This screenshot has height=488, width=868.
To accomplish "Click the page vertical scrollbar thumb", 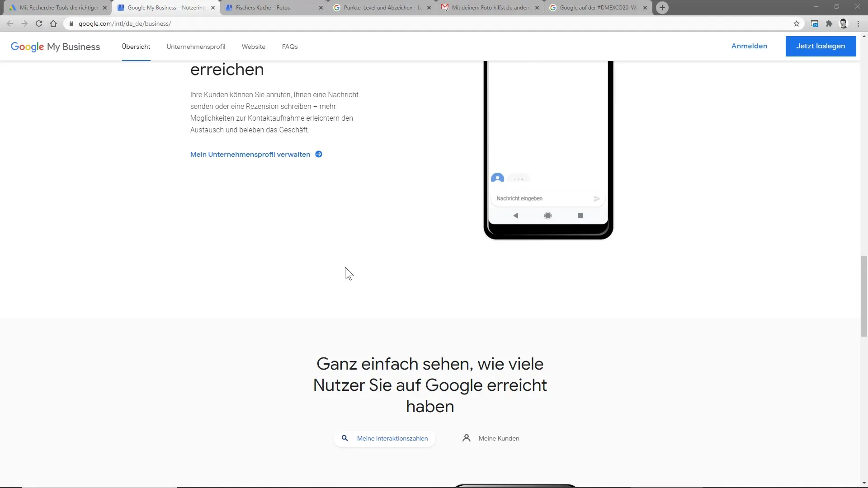I will pyautogui.click(x=864, y=296).
